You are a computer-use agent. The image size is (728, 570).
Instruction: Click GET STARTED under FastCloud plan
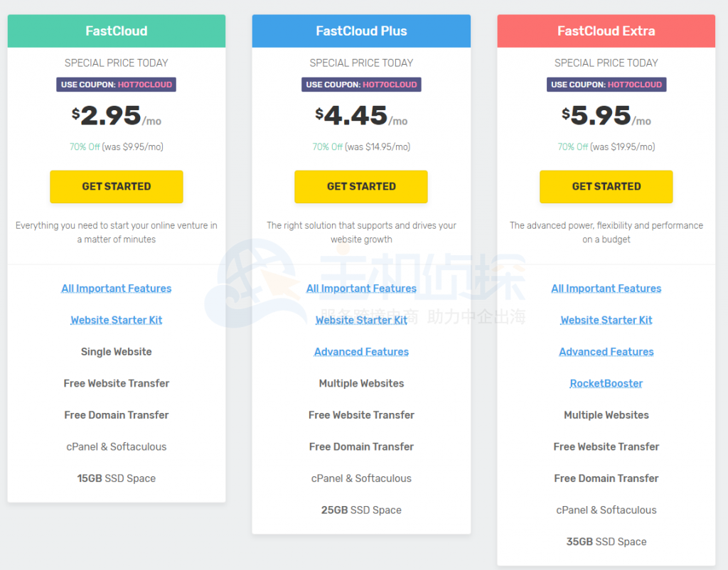coord(117,186)
